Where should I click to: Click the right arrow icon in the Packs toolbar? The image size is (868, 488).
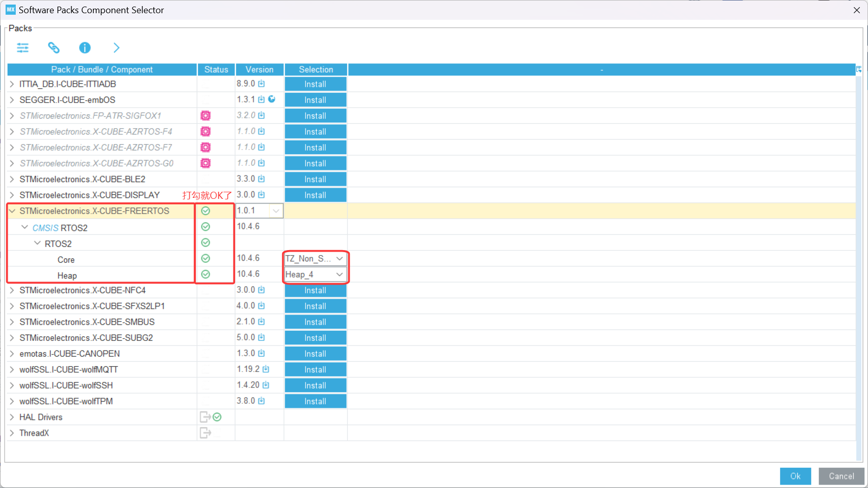116,48
